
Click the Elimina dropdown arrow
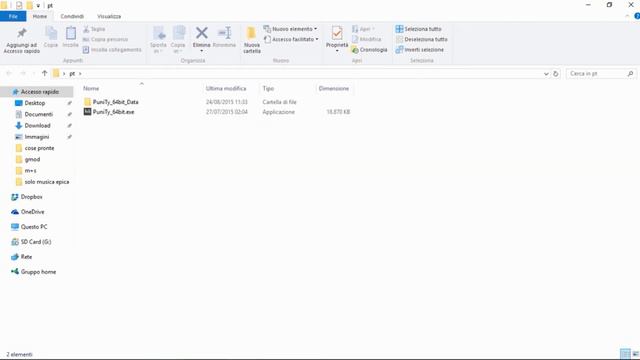pos(201,51)
